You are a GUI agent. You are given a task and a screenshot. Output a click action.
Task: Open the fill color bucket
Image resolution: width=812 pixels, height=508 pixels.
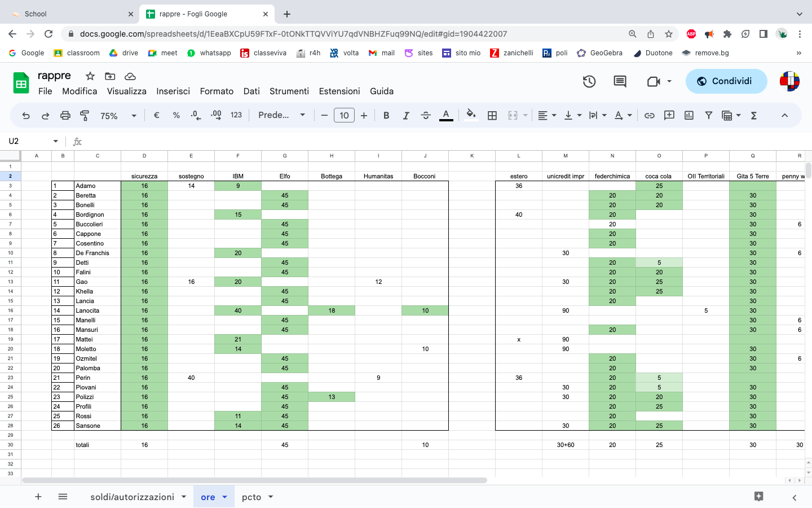point(471,115)
